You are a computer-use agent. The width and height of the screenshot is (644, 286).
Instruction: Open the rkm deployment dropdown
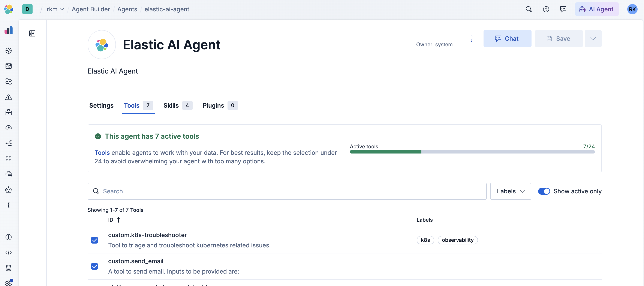click(55, 9)
